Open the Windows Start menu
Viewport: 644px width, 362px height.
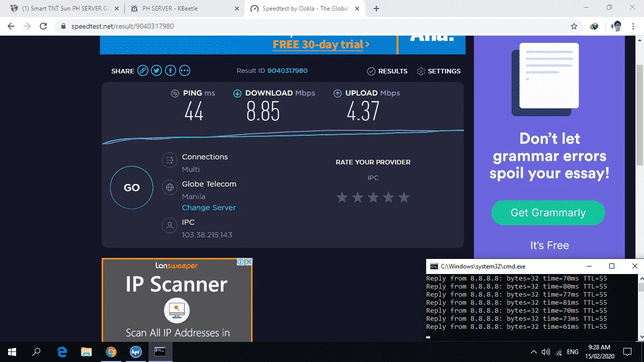(12, 352)
